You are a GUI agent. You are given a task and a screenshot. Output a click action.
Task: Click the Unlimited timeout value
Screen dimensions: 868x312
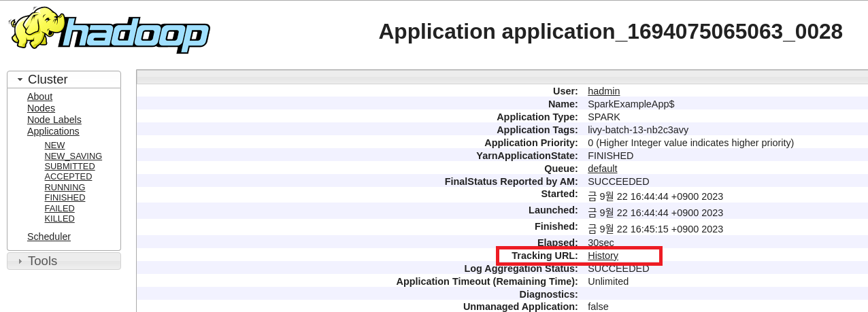pos(608,281)
